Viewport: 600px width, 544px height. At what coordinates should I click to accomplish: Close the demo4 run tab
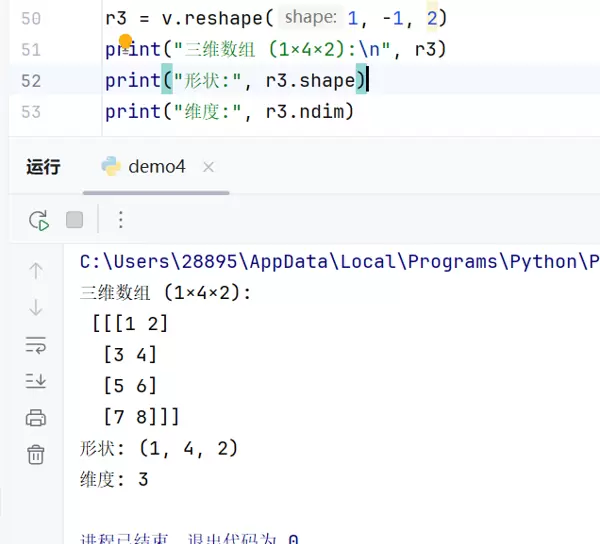point(208,167)
